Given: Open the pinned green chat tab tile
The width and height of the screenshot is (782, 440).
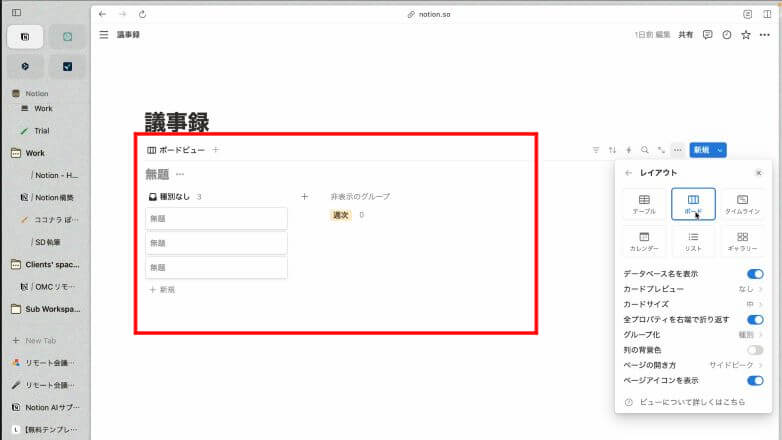Looking at the screenshot, I should pyautogui.click(x=67, y=36).
